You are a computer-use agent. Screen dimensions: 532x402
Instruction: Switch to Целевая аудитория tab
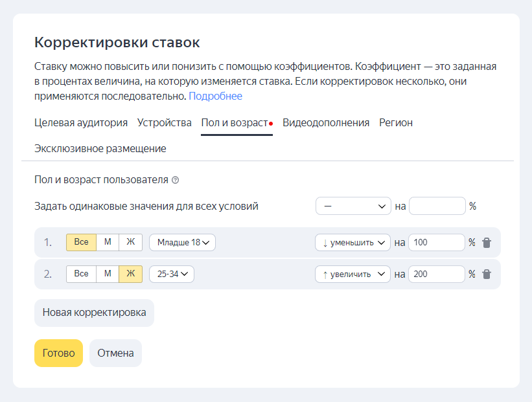click(x=81, y=122)
